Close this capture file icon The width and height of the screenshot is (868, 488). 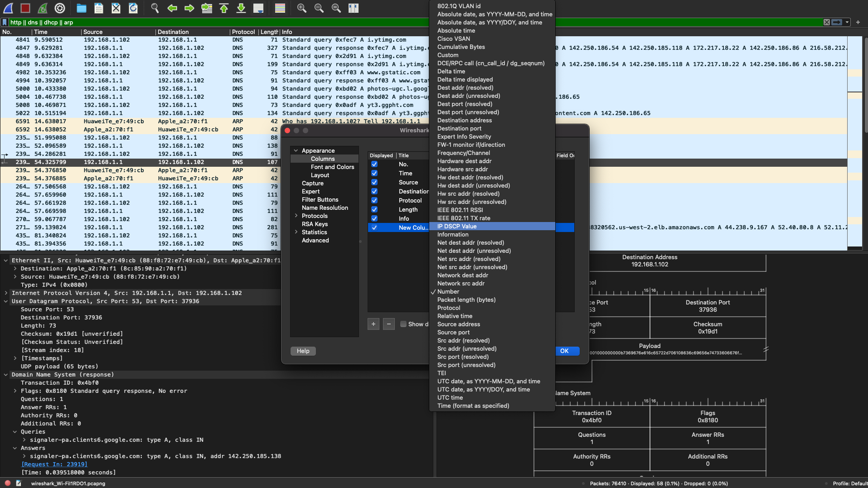pyautogui.click(x=116, y=8)
